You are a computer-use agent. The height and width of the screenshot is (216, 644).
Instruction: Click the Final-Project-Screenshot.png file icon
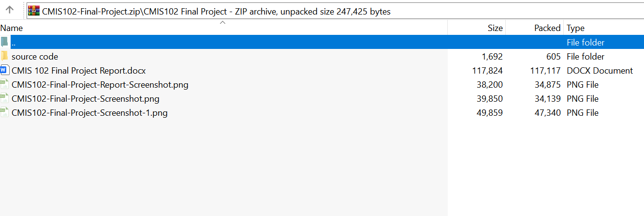point(4,98)
